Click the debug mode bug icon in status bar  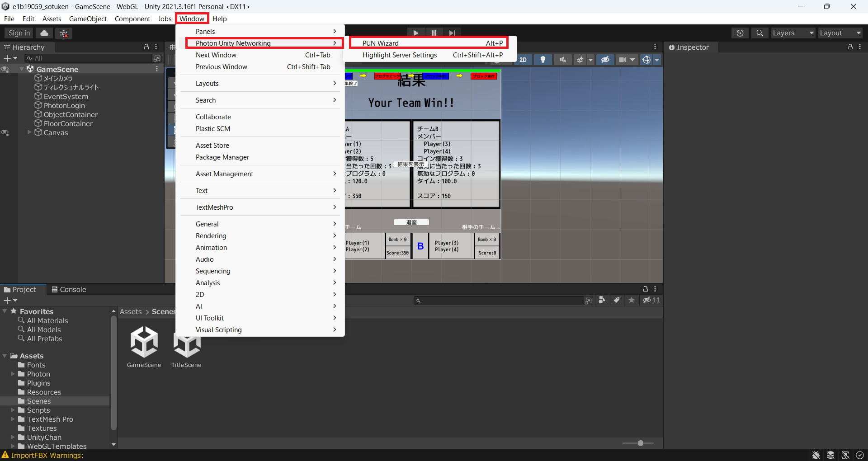816,455
